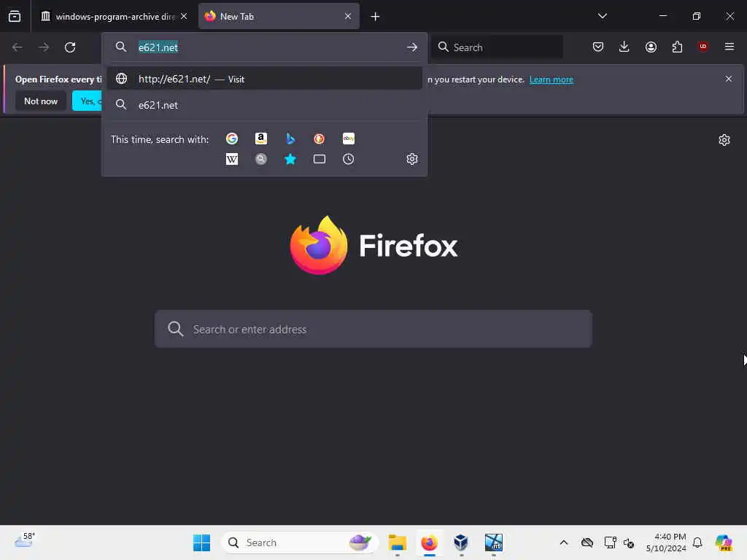Visit http://e621.net/ suggestion

tap(264, 79)
